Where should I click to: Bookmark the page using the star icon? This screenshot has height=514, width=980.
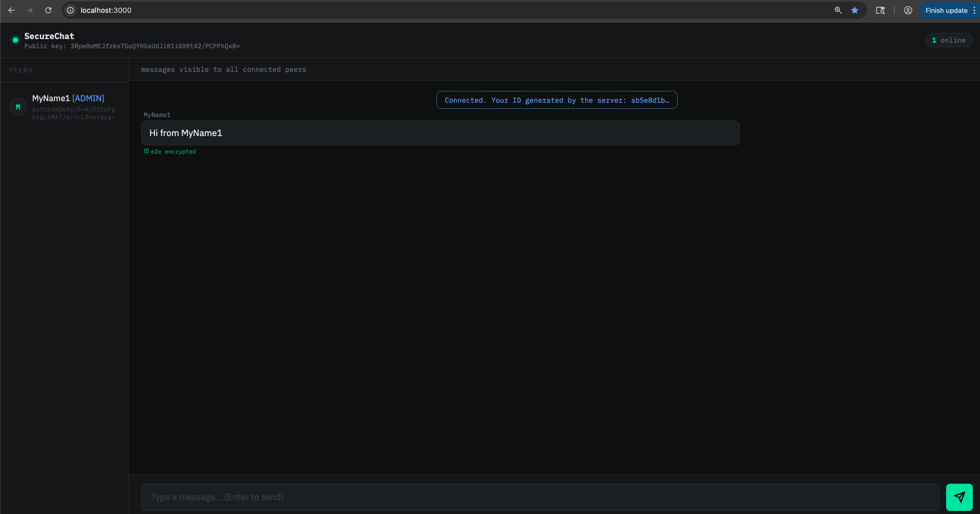[x=854, y=10]
